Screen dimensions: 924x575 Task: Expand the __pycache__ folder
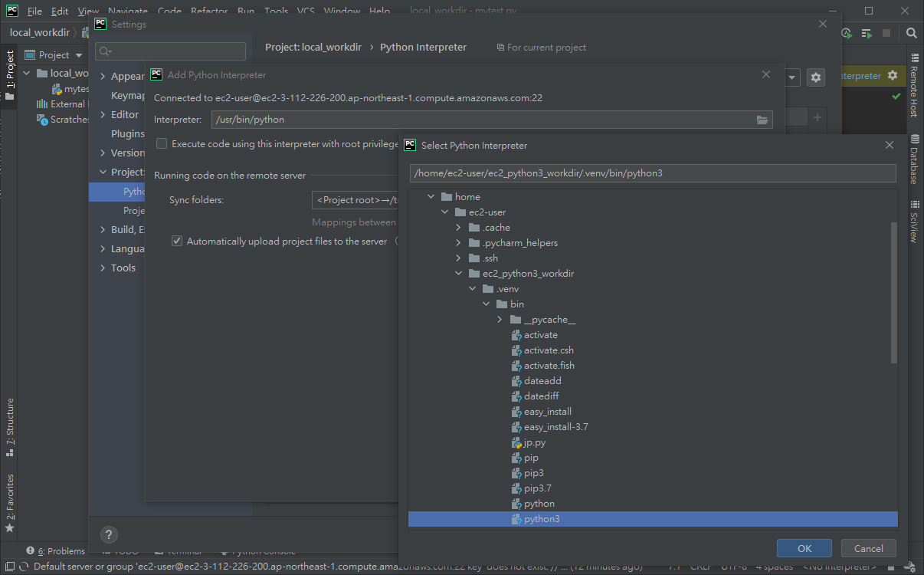(x=500, y=320)
